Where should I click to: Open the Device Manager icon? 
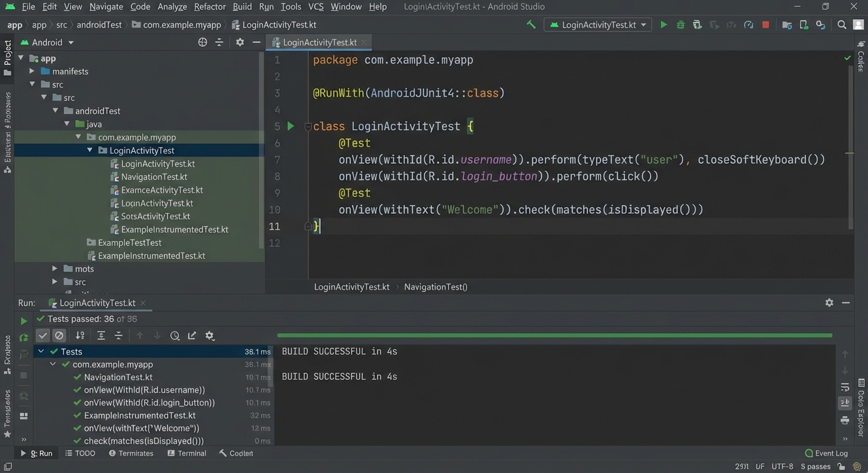(x=803, y=25)
